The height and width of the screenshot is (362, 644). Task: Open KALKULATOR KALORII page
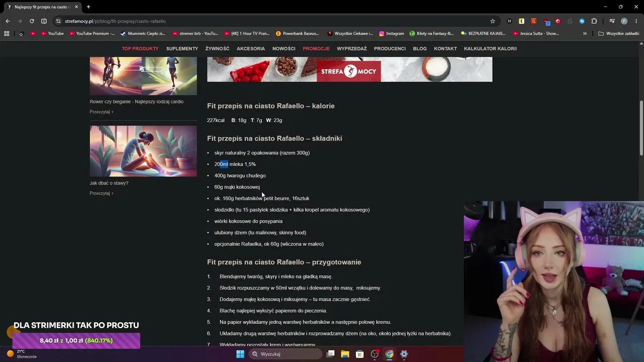click(490, 49)
